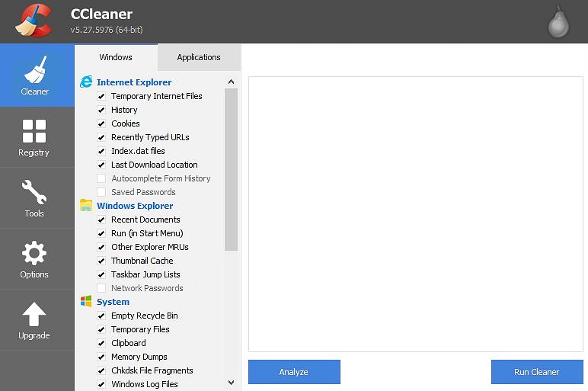The height and width of the screenshot is (391, 588).
Task: Click the CCleaner logo icon
Action: coord(34,21)
